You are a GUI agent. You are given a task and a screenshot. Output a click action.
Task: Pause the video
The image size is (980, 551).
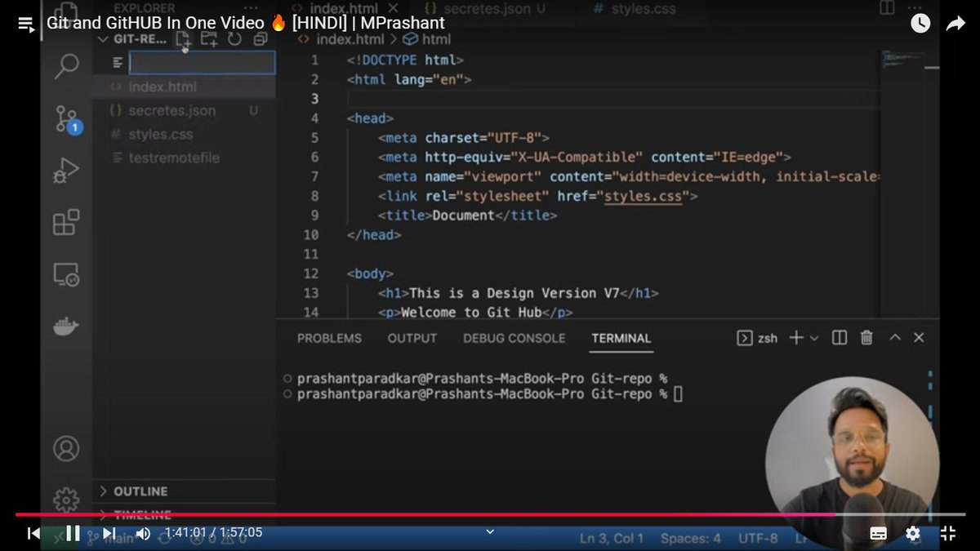[73, 533]
